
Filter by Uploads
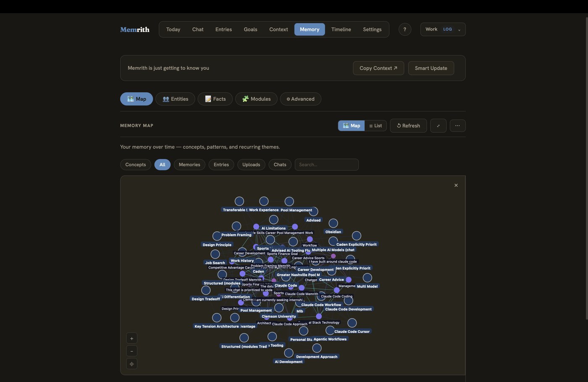(251, 165)
